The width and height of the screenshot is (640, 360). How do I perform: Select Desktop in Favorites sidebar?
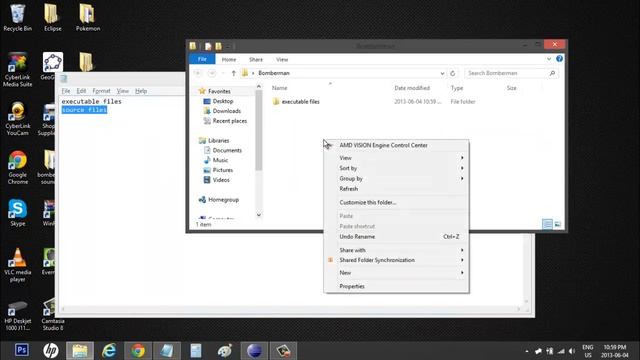pyautogui.click(x=218, y=101)
